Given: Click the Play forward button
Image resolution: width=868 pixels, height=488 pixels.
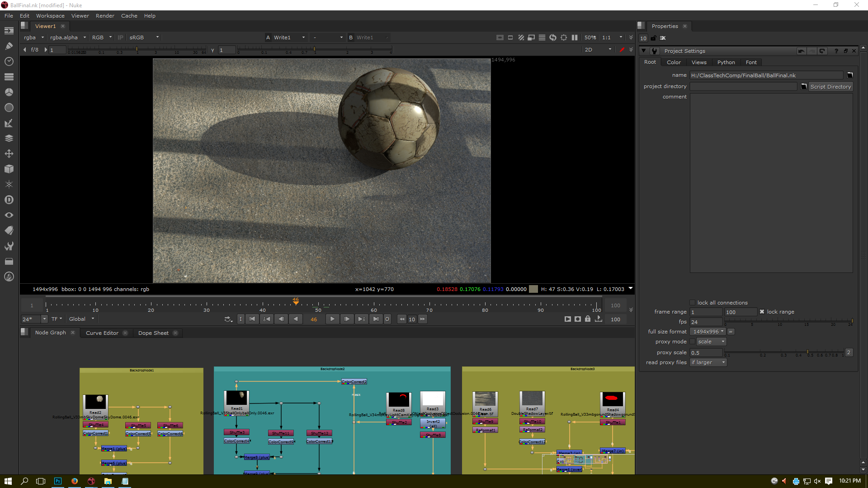Looking at the screenshot, I should [332, 319].
